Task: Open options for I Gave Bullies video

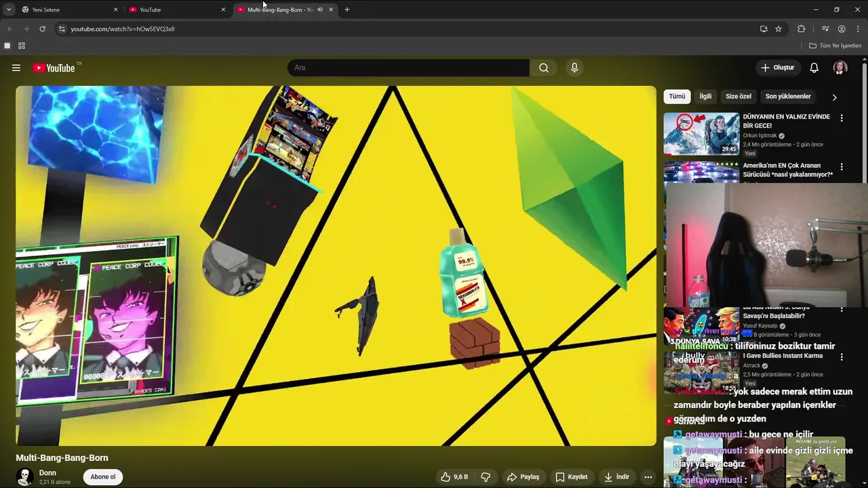Action: pyautogui.click(x=842, y=357)
